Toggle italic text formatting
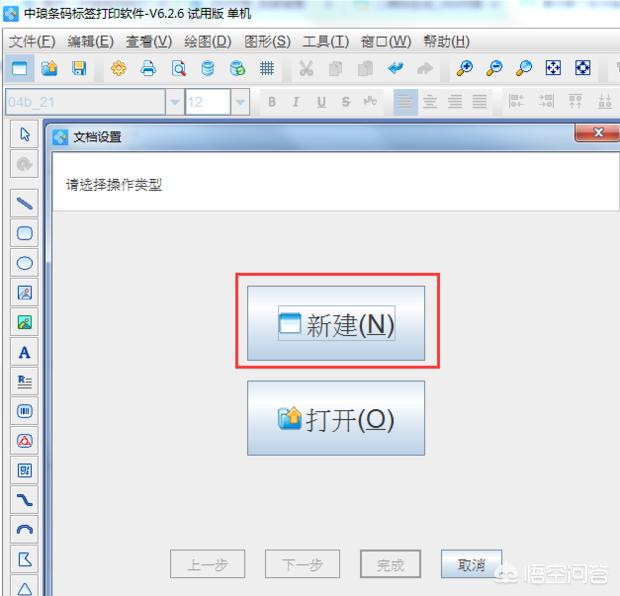620x596 pixels. point(296,102)
